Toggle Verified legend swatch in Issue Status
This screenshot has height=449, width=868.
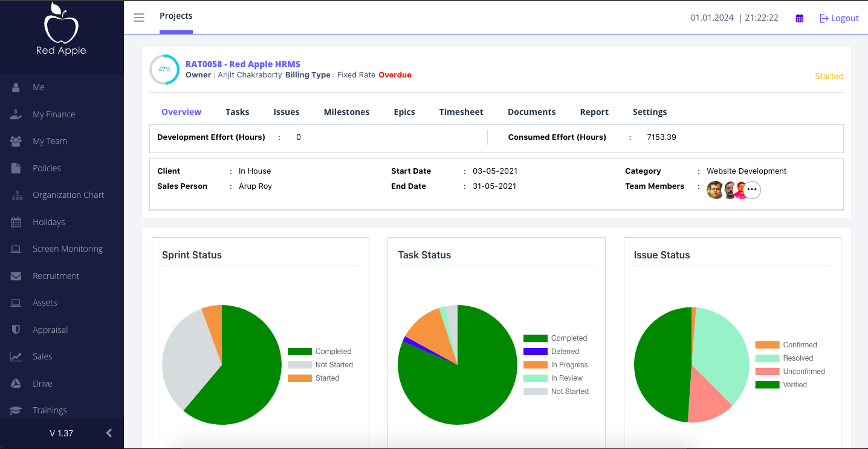tap(767, 385)
